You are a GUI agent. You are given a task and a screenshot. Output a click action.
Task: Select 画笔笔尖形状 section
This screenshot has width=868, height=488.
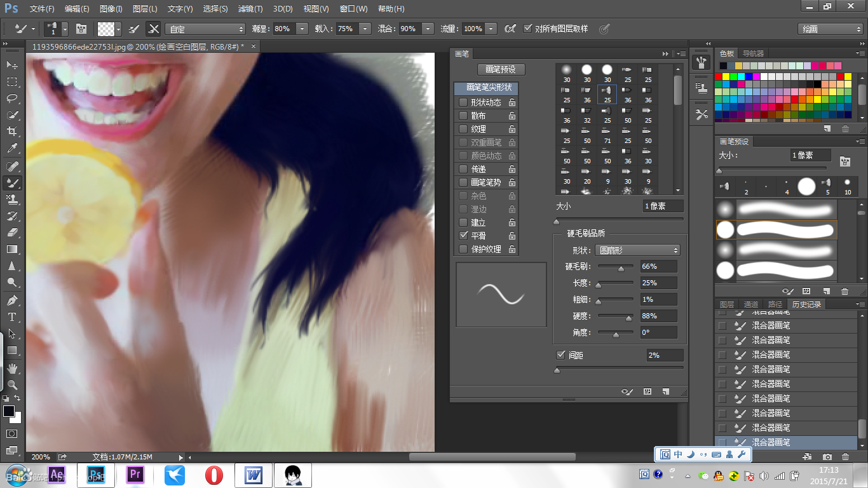tap(487, 88)
